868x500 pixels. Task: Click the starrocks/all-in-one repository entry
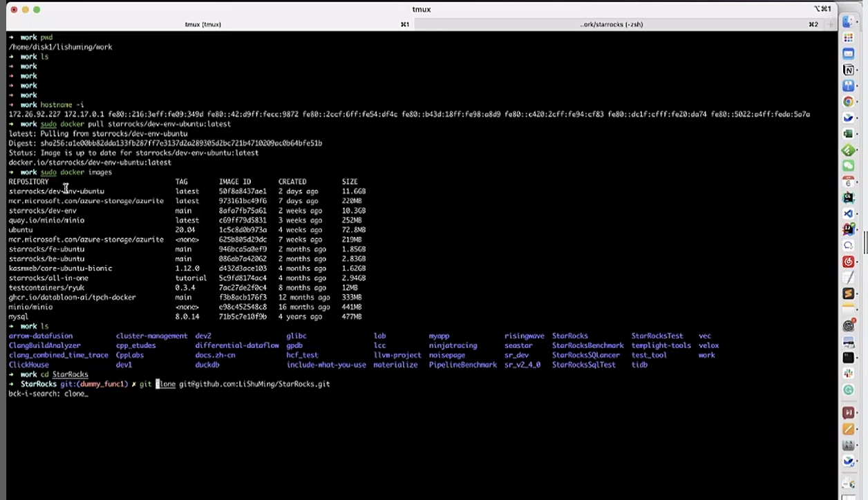point(48,278)
